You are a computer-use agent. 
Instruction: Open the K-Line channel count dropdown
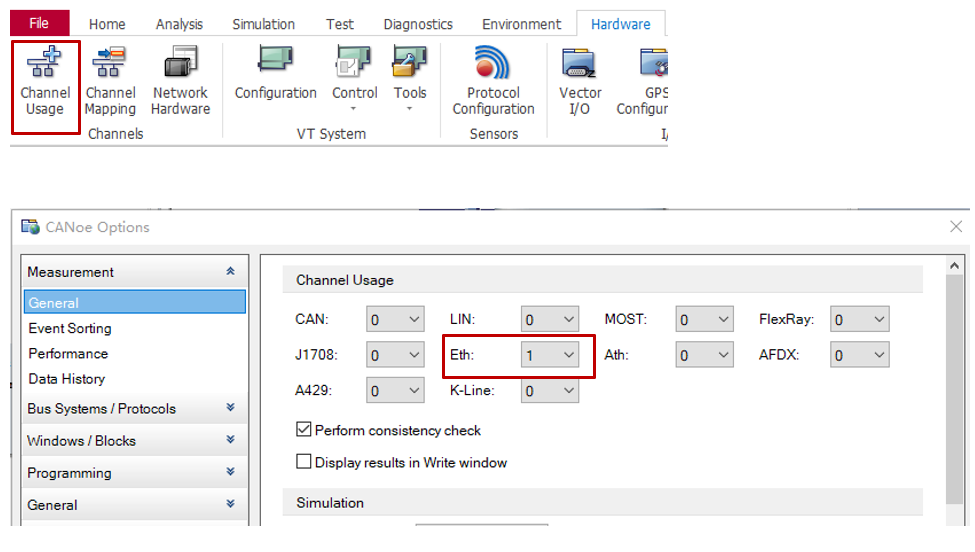coord(550,390)
